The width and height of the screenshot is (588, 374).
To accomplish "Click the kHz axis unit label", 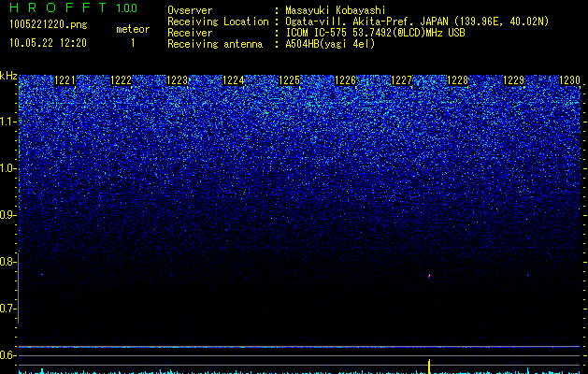I will pos(8,76).
